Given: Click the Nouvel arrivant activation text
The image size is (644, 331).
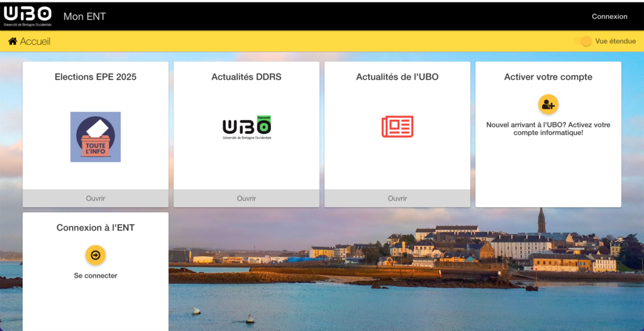Looking at the screenshot, I should (548, 129).
